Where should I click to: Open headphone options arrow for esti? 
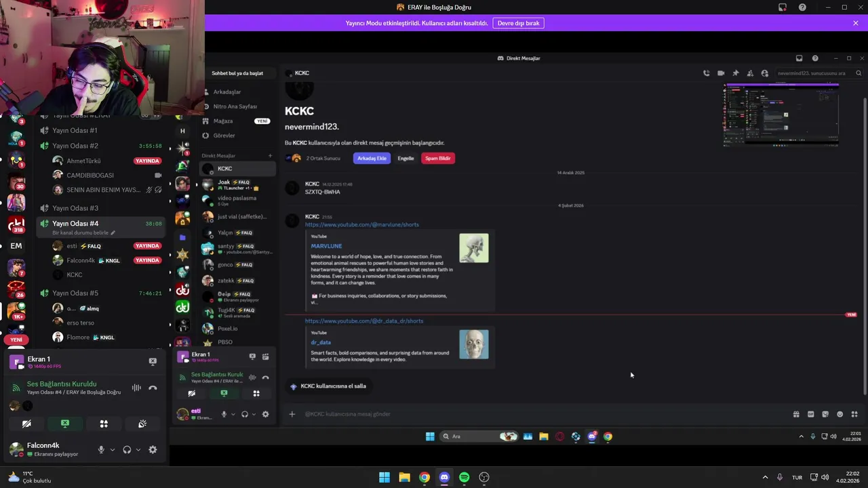point(254,414)
